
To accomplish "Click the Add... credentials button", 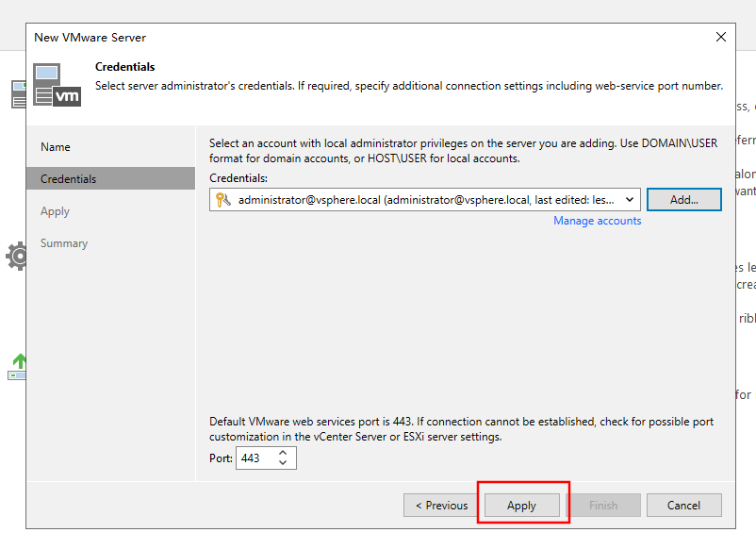I will (683, 200).
